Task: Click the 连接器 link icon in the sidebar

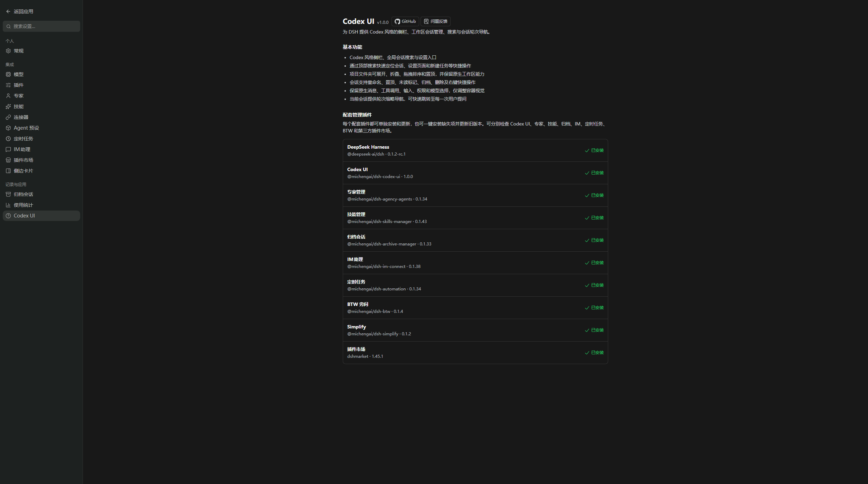Action: click(8, 117)
